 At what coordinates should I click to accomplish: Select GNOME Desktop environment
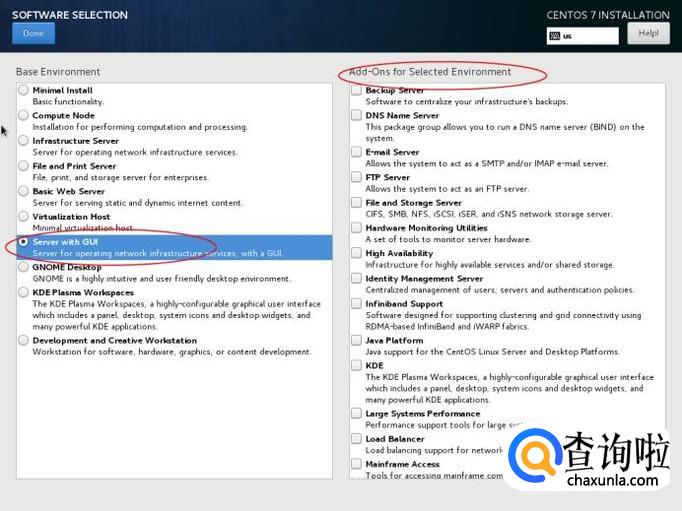point(24,267)
